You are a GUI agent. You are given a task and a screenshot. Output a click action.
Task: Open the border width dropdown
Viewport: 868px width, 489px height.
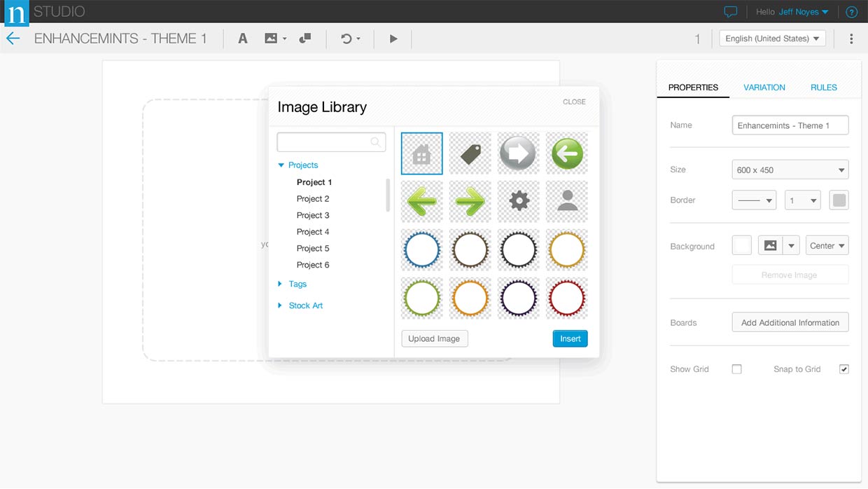click(802, 200)
